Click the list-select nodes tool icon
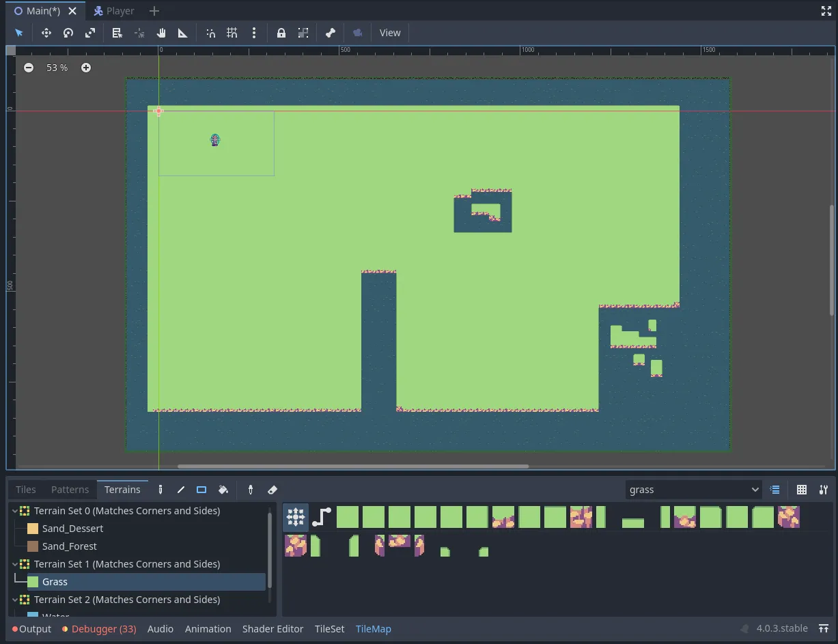Image resolution: width=838 pixels, height=644 pixels. [x=117, y=33]
